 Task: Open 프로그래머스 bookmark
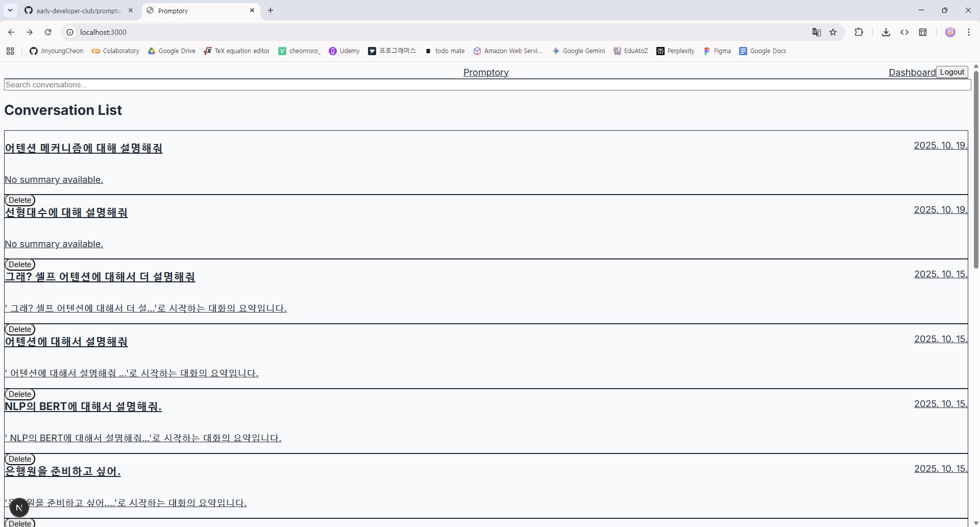392,51
